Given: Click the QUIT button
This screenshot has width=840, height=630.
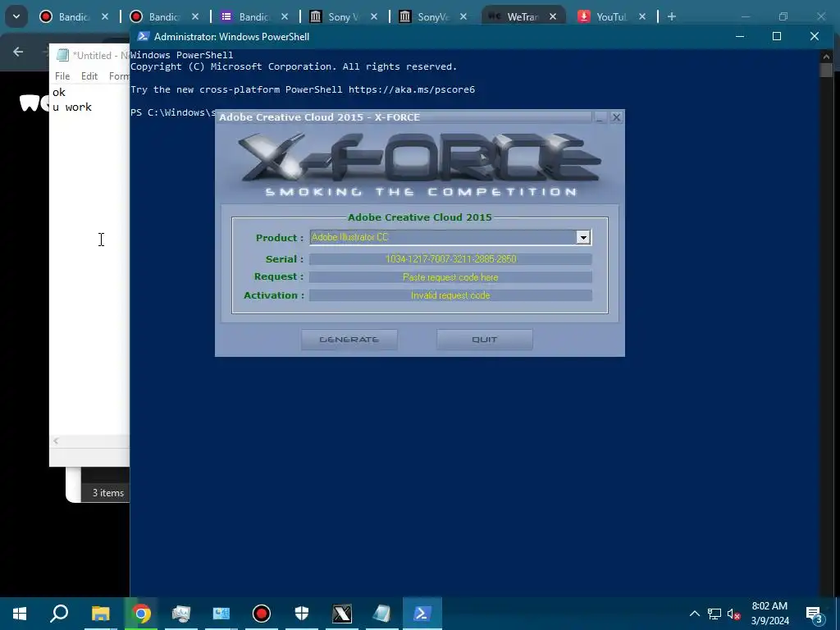Looking at the screenshot, I should coord(484,340).
